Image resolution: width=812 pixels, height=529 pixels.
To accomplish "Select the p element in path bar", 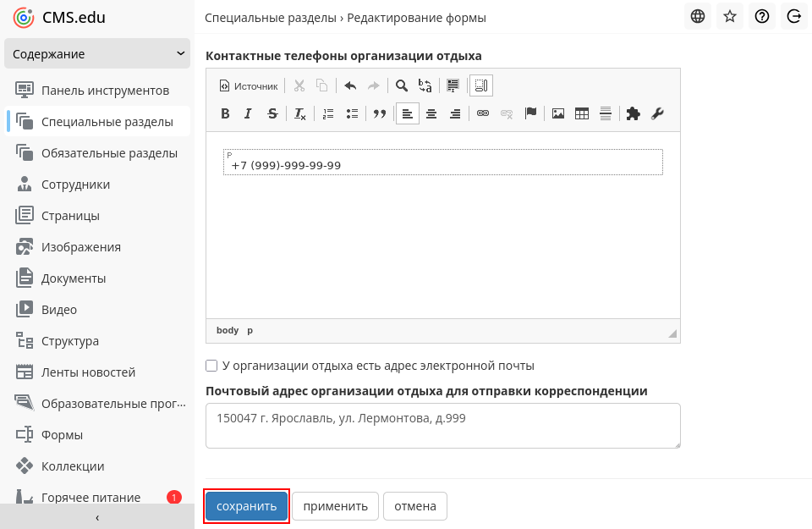I will [x=250, y=330].
